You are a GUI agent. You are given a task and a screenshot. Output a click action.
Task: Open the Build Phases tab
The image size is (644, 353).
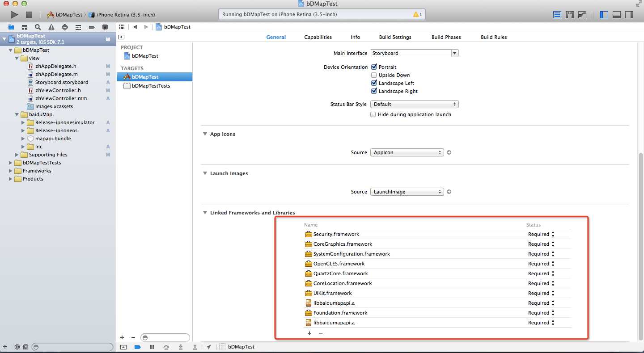point(446,37)
